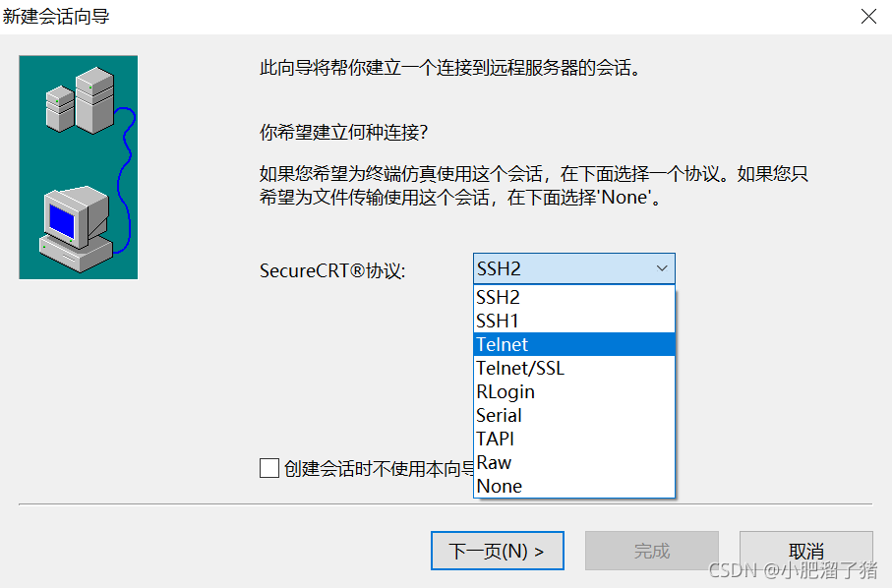Click the SecureCRT protocol combo box

click(x=574, y=268)
